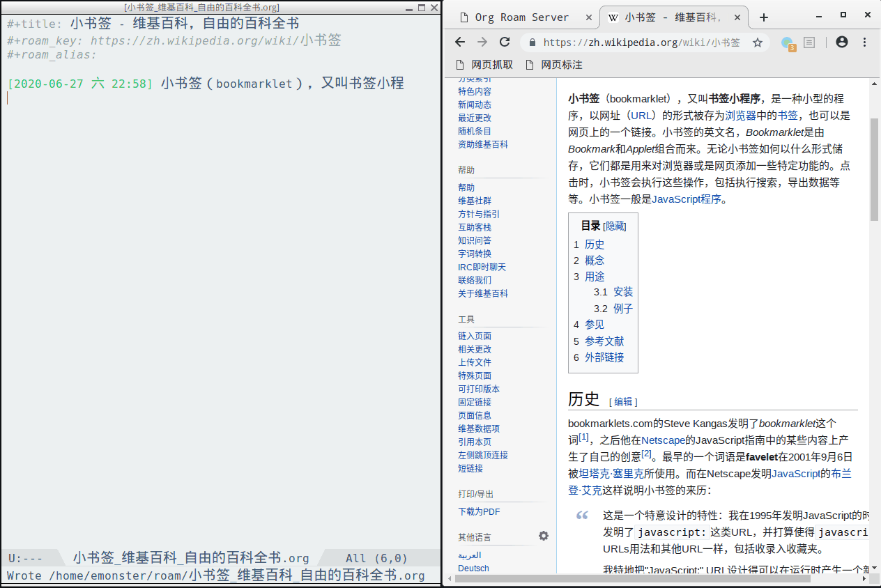Click 资助维基百科 sidebar link
The height and width of the screenshot is (588, 881).
click(x=483, y=144)
